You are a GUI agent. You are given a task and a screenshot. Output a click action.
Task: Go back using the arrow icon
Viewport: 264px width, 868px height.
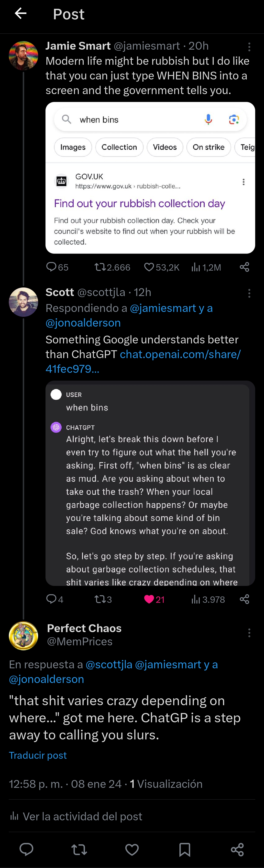click(x=21, y=13)
